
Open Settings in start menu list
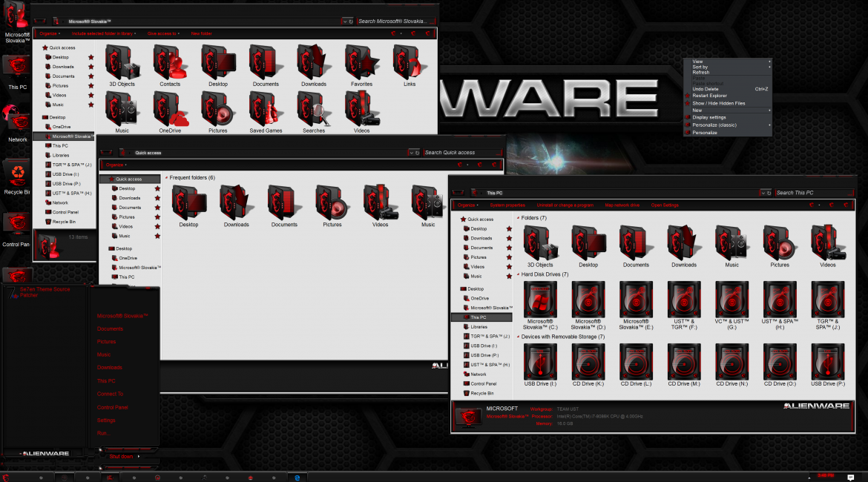coord(106,420)
